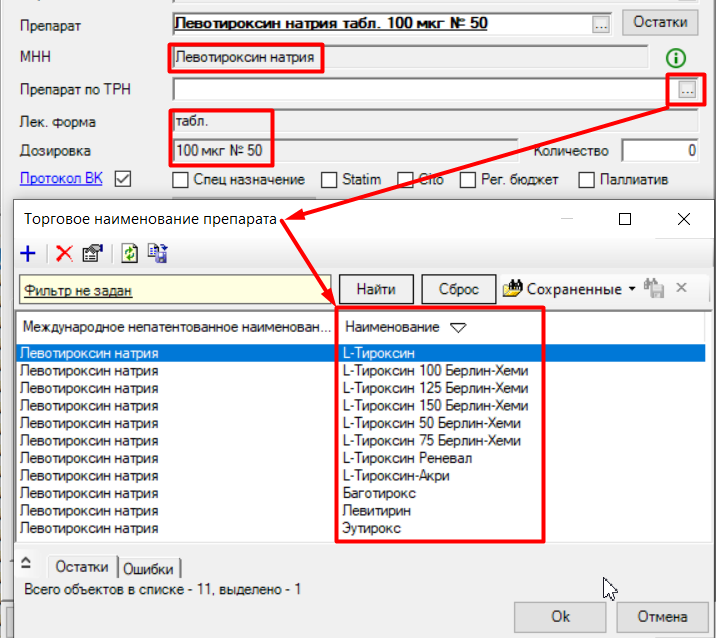Enable the Спец назначение checkbox
Viewport: 716px width, 638px height.
(x=180, y=180)
